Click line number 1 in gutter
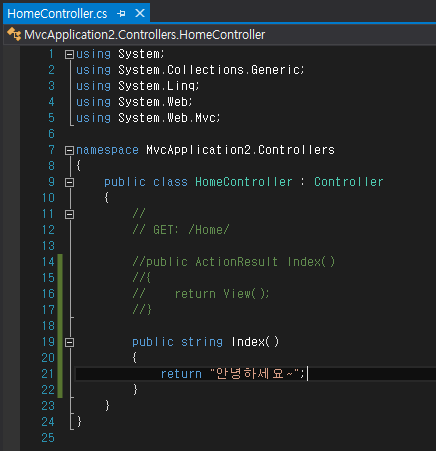Image resolution: width=436 pixels, height=451 pixels. [51, 54]
